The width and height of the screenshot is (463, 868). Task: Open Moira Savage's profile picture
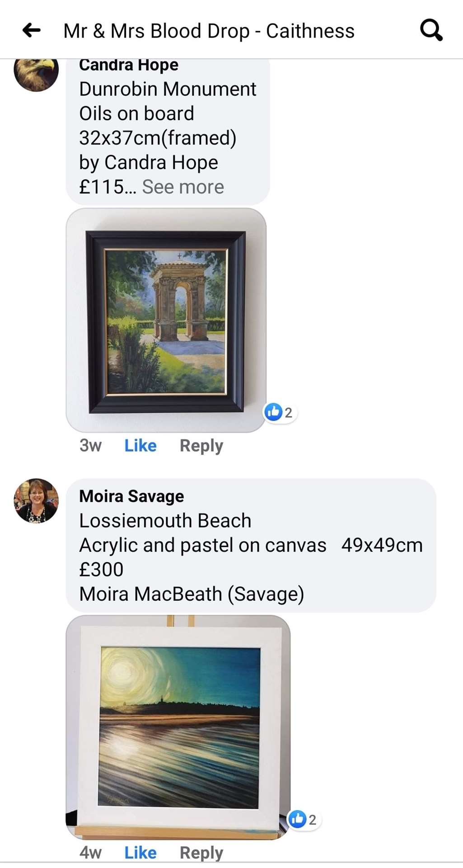point(36,501)
